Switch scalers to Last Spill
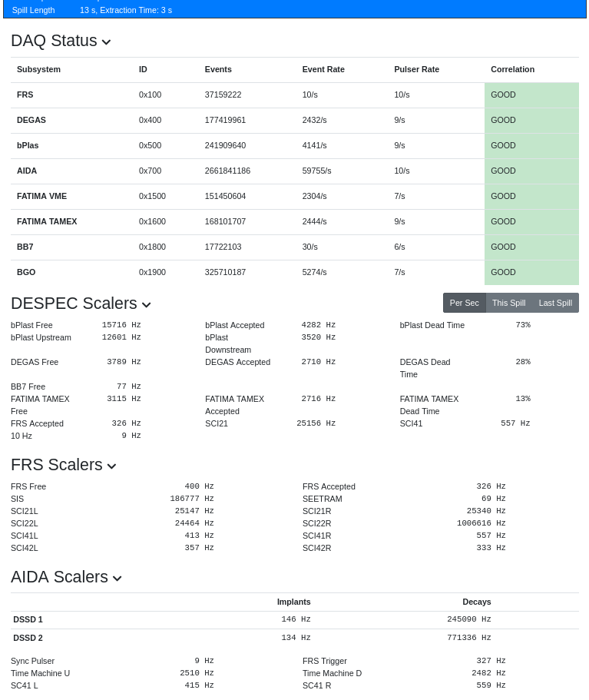This screenshot has height=700, width=589. pos(555,303)
